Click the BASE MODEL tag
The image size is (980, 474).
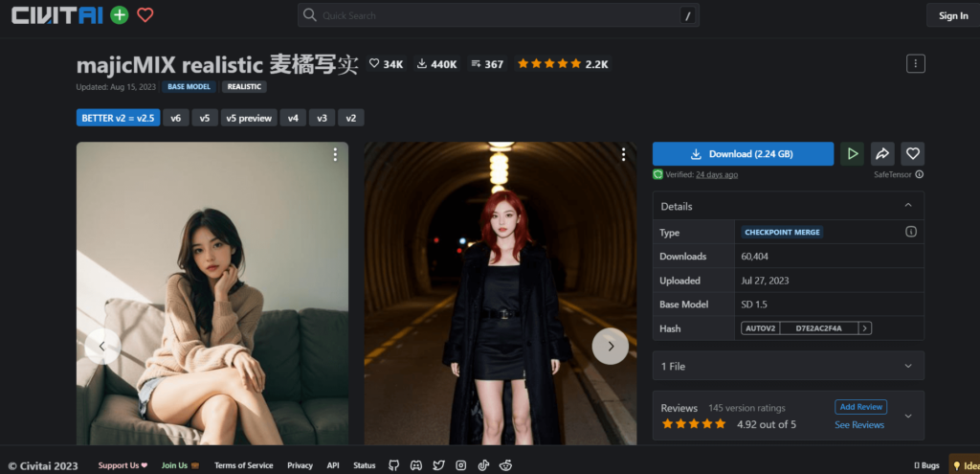189,87
